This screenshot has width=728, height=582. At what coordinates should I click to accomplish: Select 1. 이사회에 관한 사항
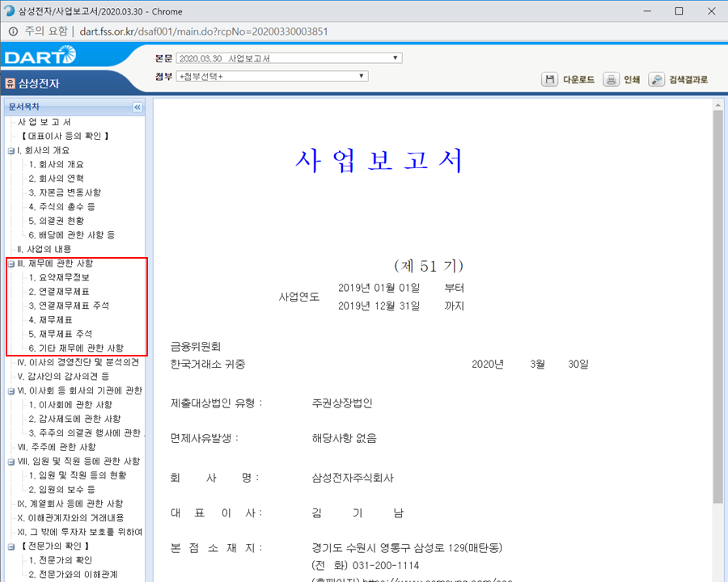(70, 405)
